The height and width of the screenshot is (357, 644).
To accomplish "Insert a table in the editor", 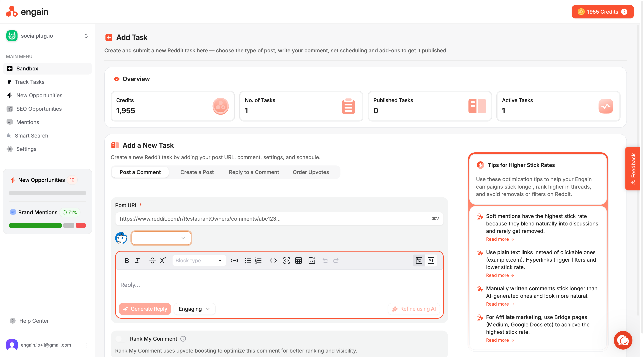I will coord(299,260).
